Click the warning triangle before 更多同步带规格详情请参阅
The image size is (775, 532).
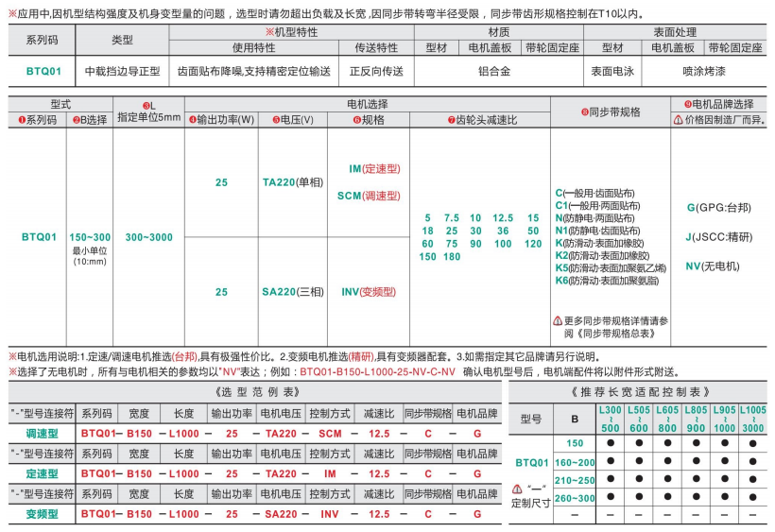(558, 320)
